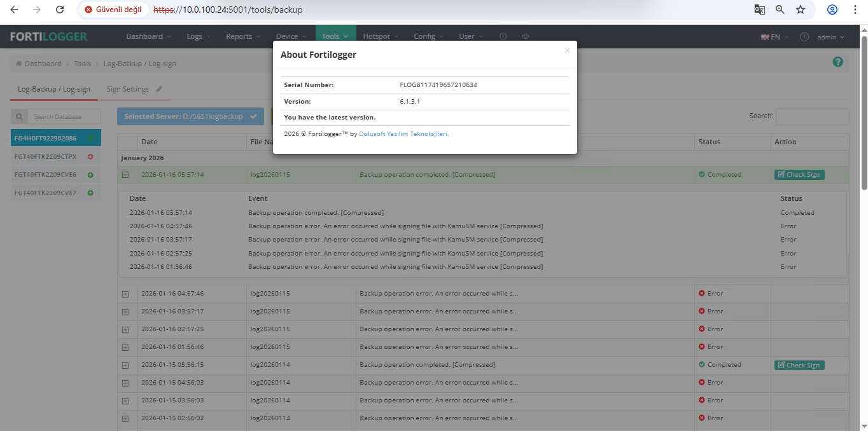Switch to the Log-Backup / Log-sign tab

(x=54, y=89)
